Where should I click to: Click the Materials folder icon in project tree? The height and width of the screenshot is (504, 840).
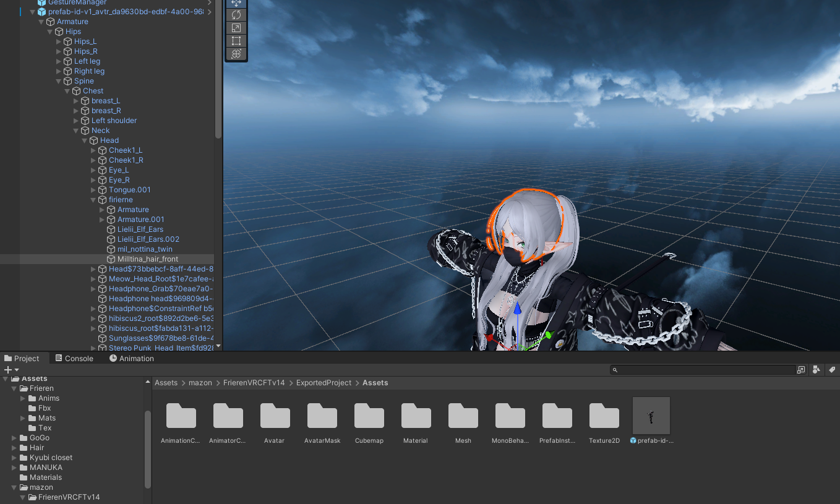[24, 477]
